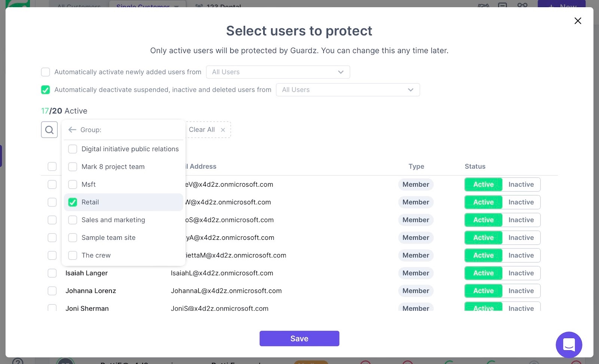The image size is (599, 364).
Task: Click the 17/20 Active counter
Action: (x=64, y=111)
